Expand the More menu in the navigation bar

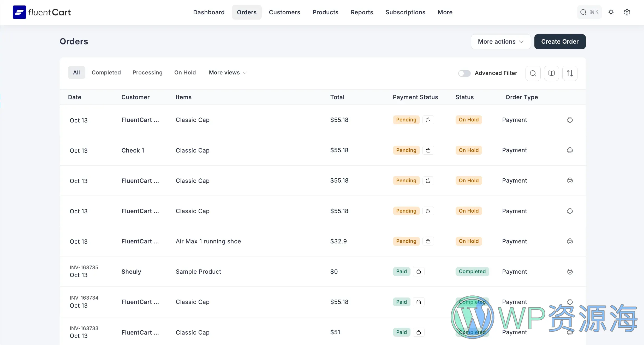click(x=445, y=12)
